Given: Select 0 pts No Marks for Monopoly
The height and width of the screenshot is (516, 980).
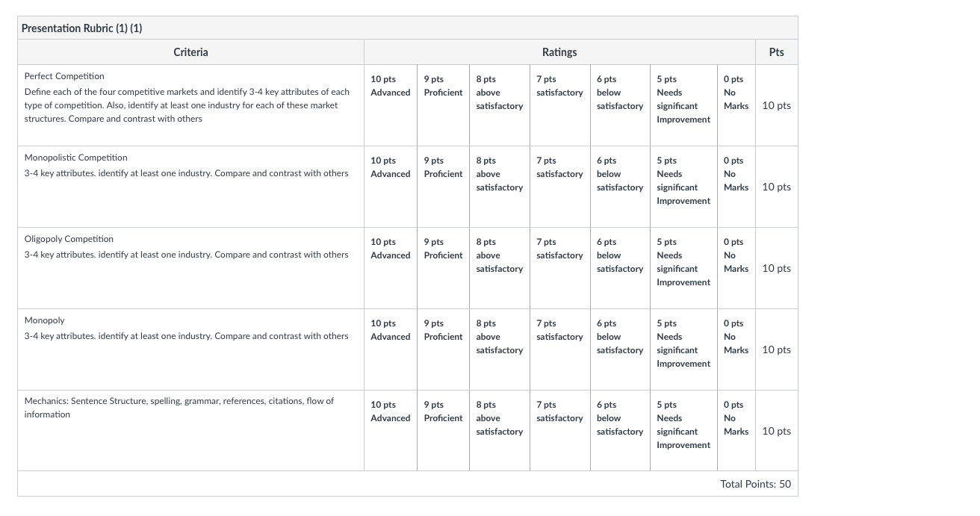Looking at the screenshot, I should [x=736, y=349].
